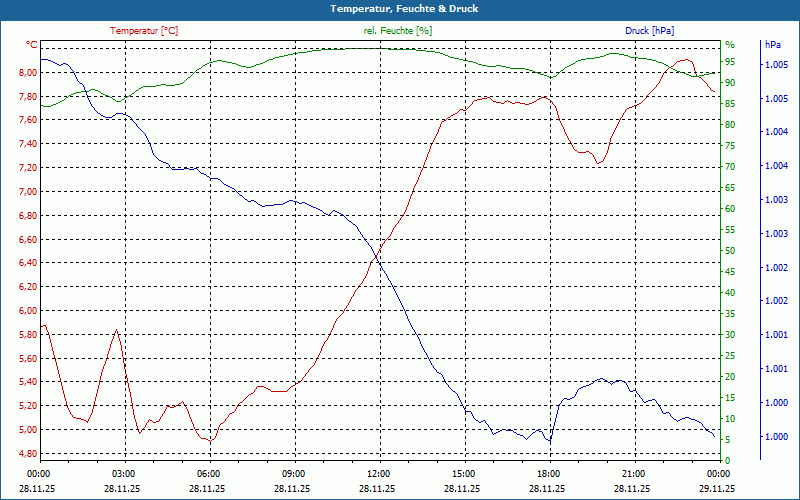800x500 pixels.
Task: Click the '60' humidity axis value
Action: click(x=730, y=209)
